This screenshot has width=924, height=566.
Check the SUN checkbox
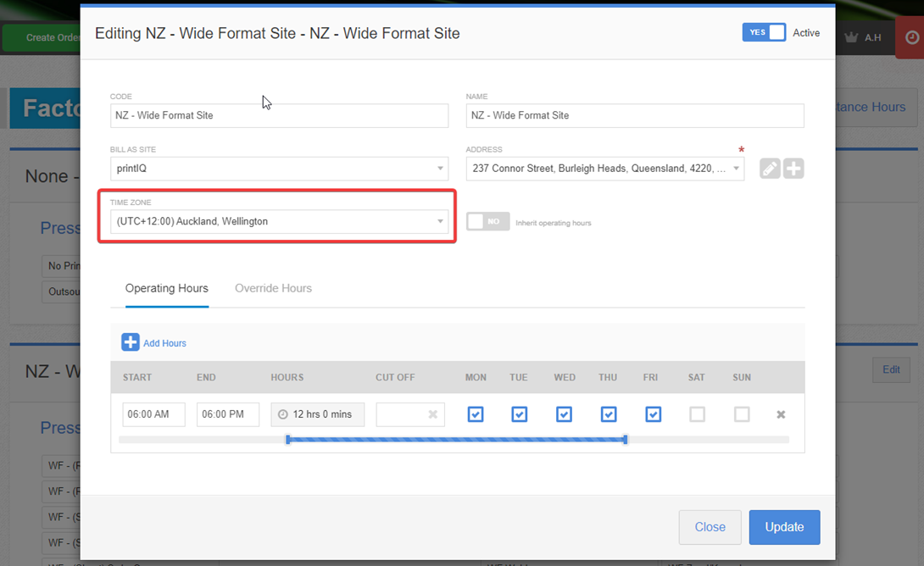pos(742,414)
